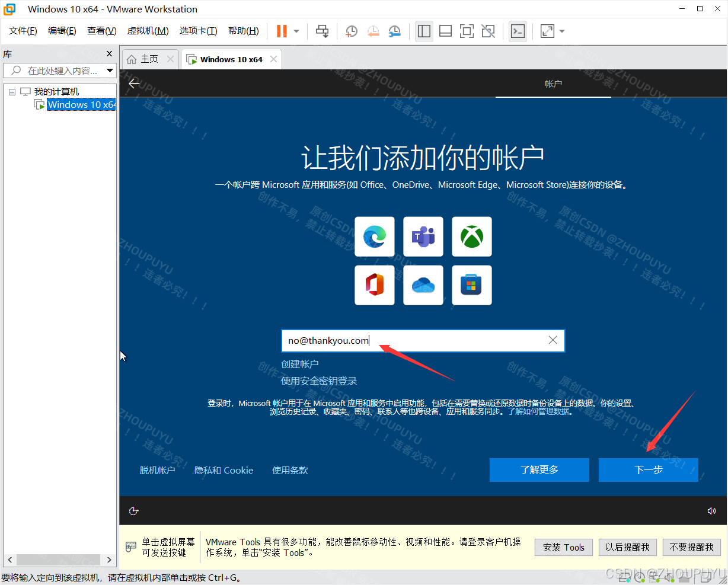Revert VM to previous snapshot
728x585 pixels.
[x=373, y=31]
